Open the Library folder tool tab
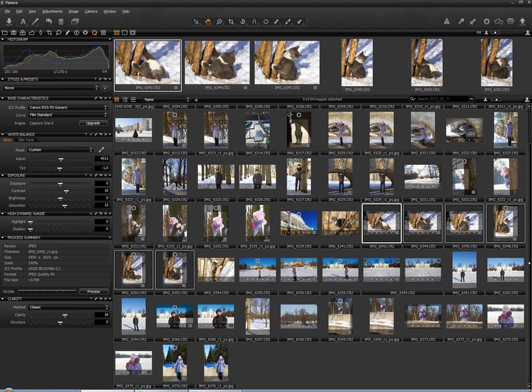532x392 pixels. click(5, 33)
